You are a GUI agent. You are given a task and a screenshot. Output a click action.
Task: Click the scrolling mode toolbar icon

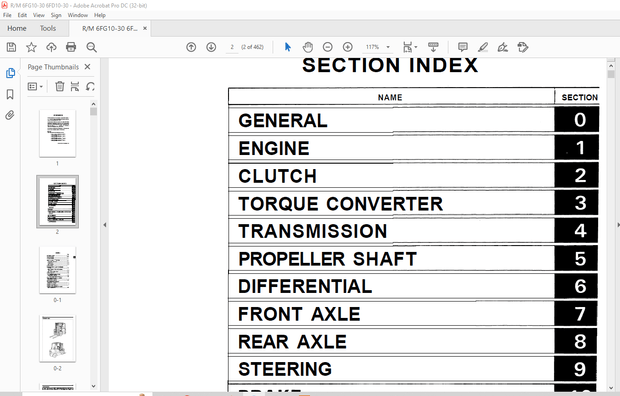click(433, 47)
